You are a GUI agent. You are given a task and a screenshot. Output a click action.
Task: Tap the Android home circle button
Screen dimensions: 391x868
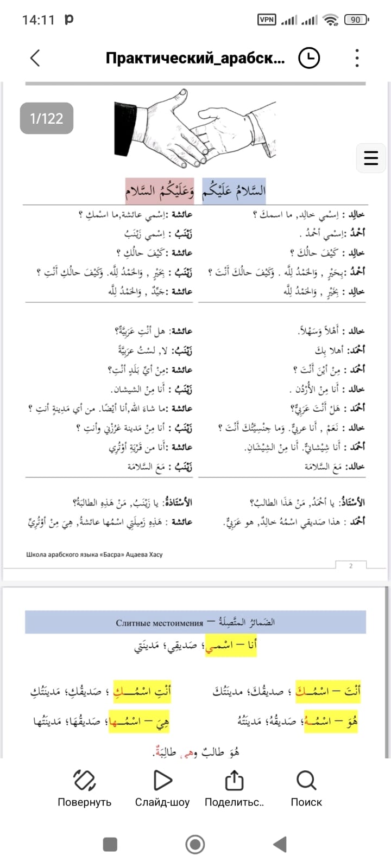(195, 844)
